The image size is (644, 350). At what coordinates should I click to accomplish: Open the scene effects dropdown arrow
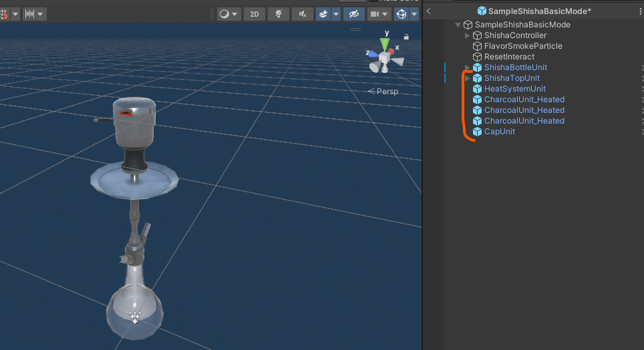336,14
